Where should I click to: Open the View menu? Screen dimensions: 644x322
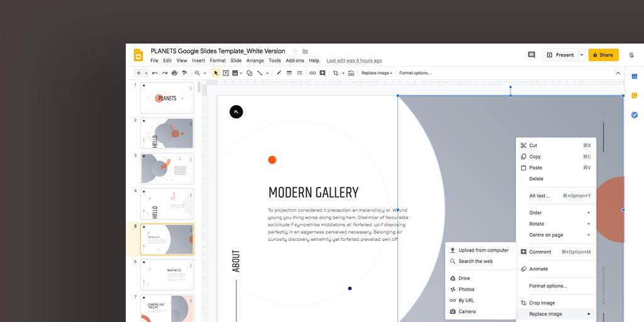(x=182, y=61)
